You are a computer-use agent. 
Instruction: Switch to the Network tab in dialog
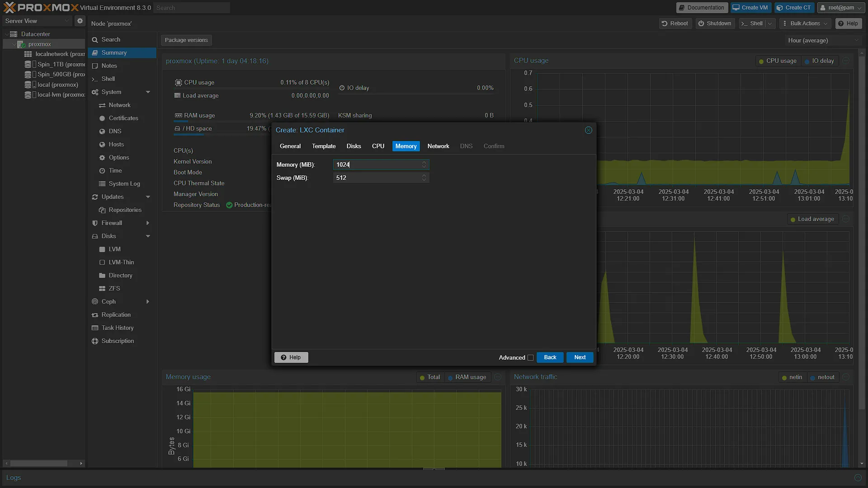tap(438, 146)
